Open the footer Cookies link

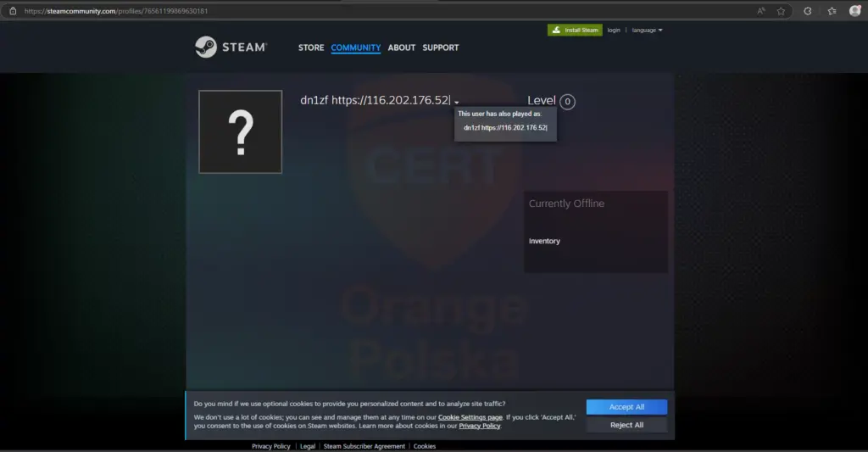[x=425, y=446]
